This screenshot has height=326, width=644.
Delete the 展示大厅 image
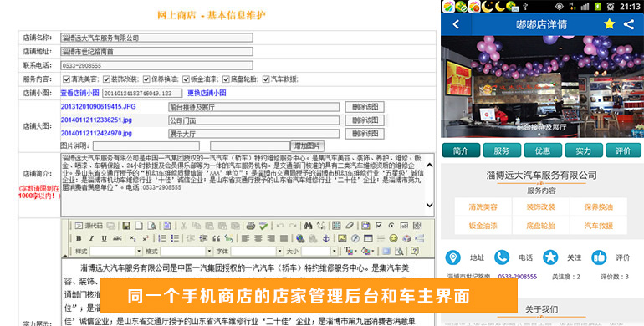365,134
